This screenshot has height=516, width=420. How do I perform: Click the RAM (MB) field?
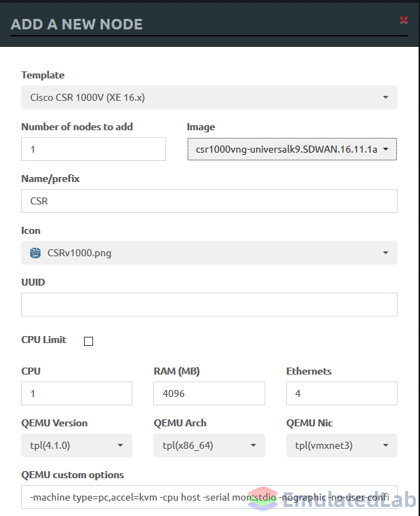click(x=209, y=393)
